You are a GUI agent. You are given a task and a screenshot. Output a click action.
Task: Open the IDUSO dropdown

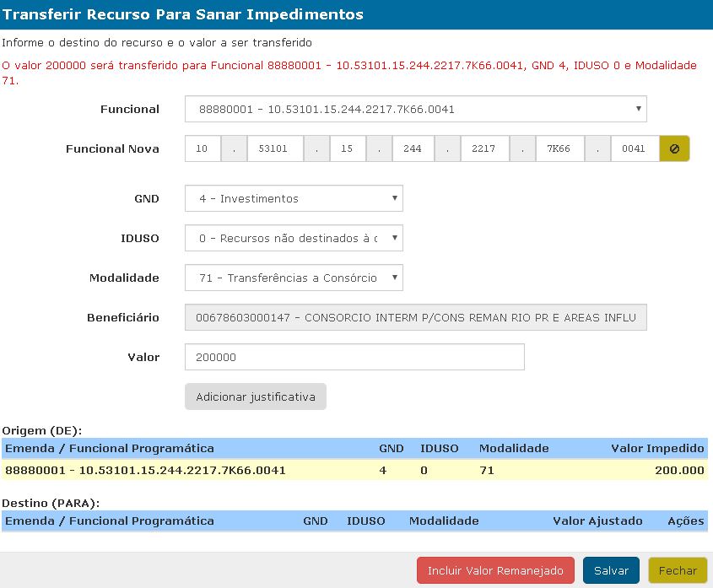294,239
